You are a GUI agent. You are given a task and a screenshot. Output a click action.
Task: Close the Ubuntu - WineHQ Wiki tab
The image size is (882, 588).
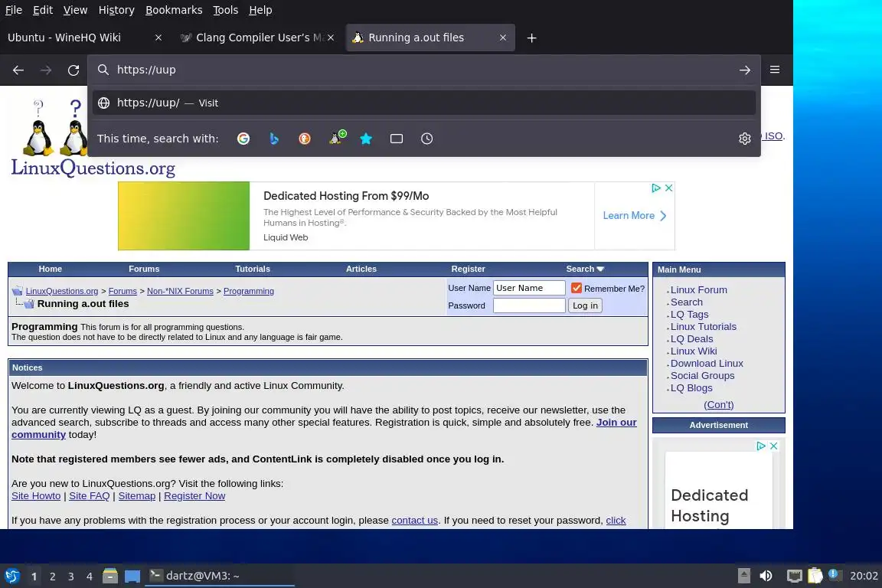(x=158, y=38)
